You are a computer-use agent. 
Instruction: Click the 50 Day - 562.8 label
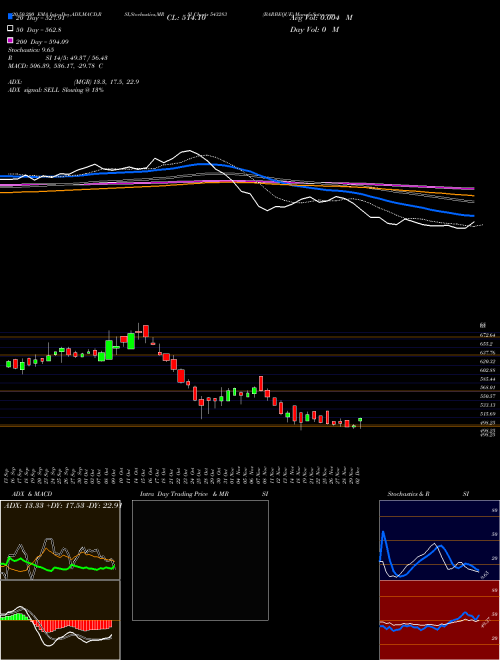pos(39,30)
